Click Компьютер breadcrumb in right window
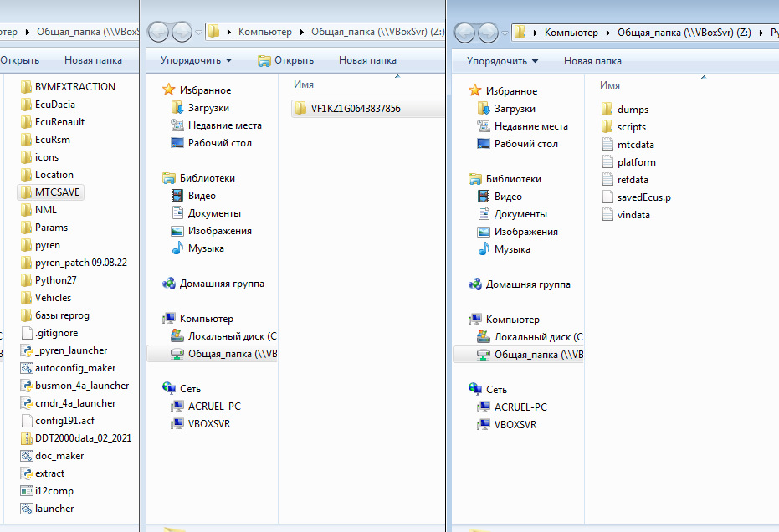This screenshot has width=779, height=532. coord(571,33)
